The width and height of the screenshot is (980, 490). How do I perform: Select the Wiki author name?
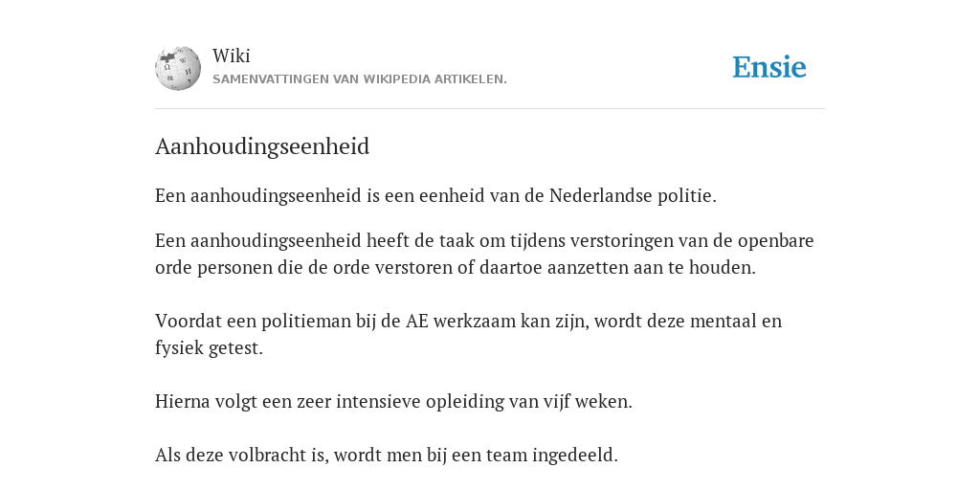point(232,56)
